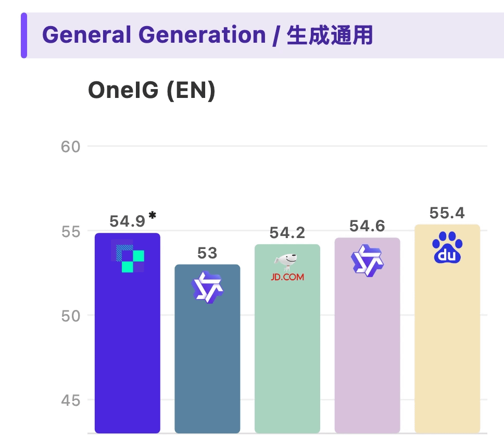The height and width of the screenshot is (448, 504).
Task: Click the 45 y-axis tick label
Action: (x=70, y=401)
